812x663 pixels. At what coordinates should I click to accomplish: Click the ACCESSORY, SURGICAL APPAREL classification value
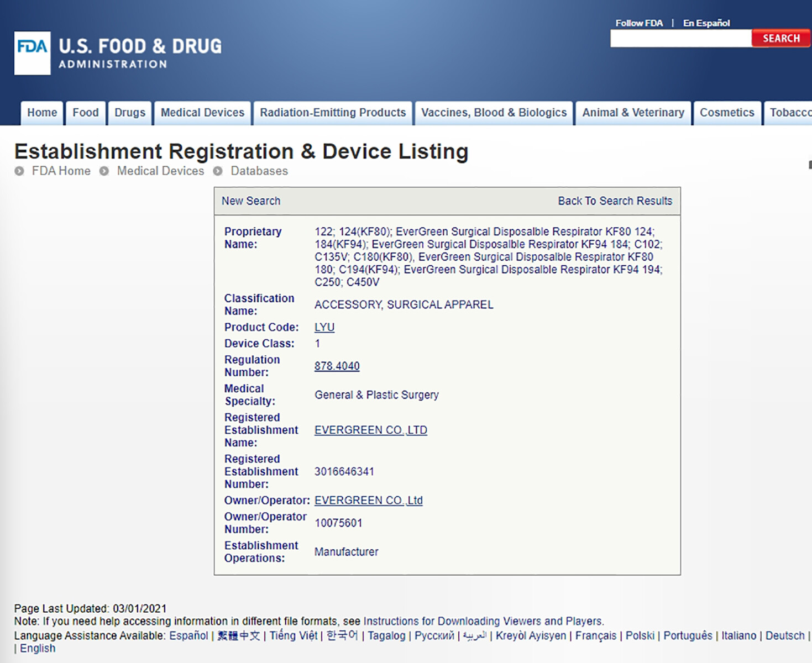[404, 304]
